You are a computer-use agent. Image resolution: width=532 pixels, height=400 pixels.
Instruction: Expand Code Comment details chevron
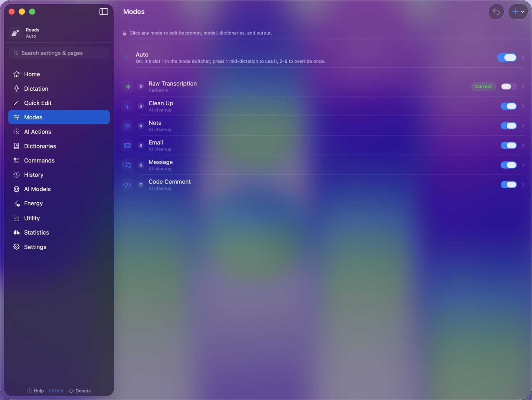pyautogui.click(x=523, y=185)
